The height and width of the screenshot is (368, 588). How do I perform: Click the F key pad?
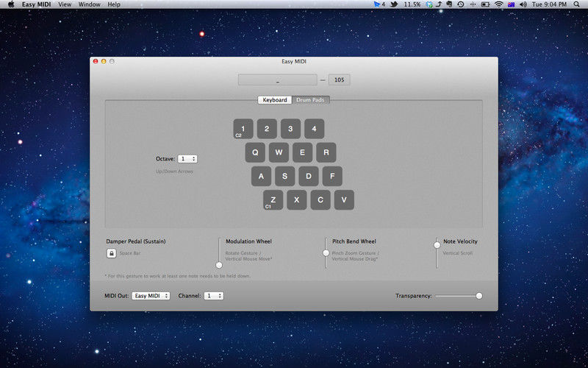(332, 176)
